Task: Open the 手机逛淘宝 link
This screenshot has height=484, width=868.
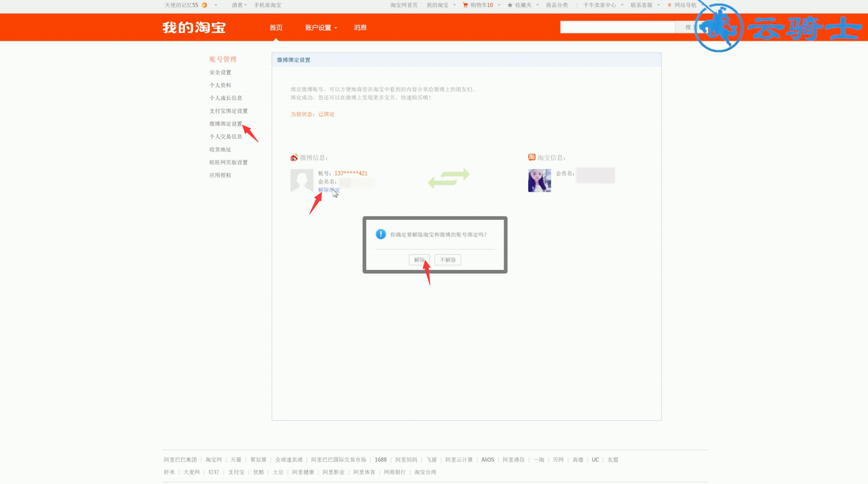Action: (x=268, y=5)
